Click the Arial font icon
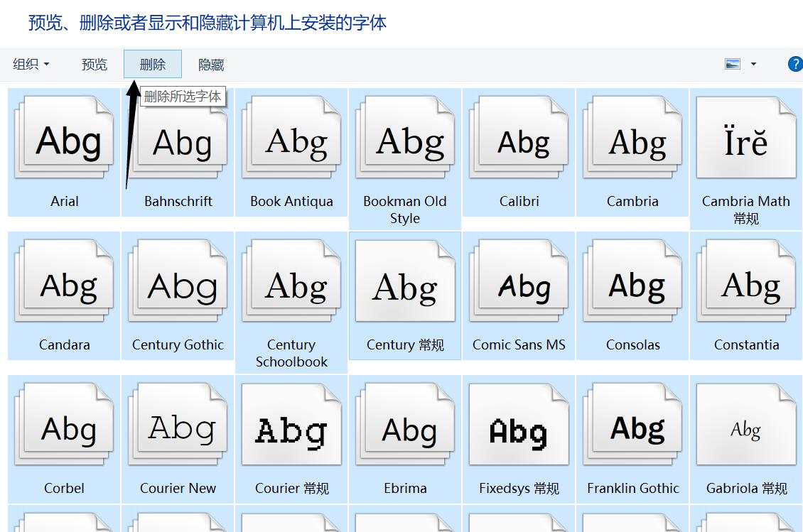This screenshot has width=803, height=532. click(65, 140)
